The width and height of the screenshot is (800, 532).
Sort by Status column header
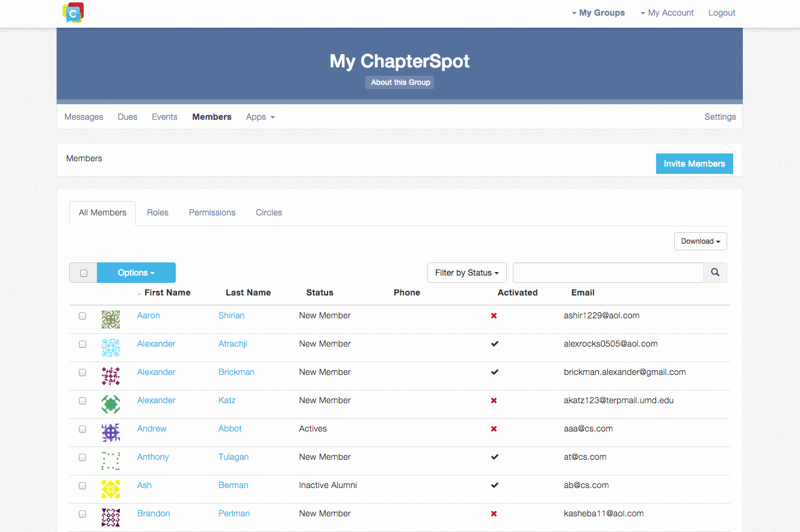click(320, 292)
